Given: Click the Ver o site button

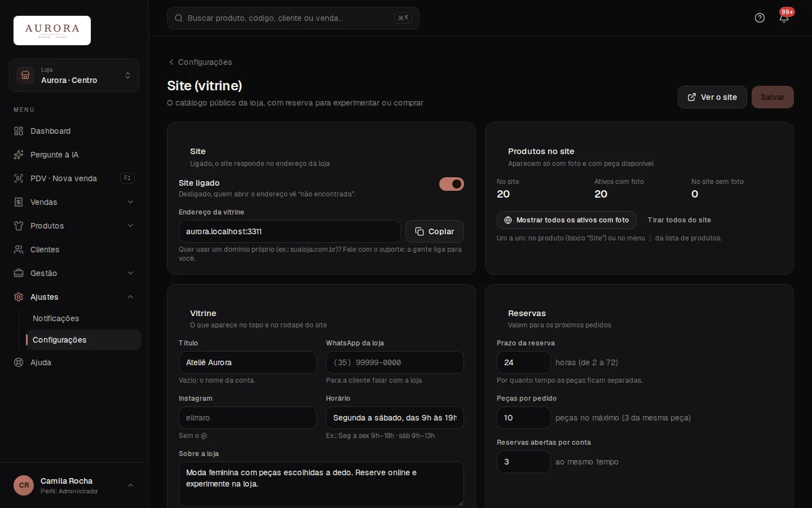Looking at the screenshot, I should 712,97.
